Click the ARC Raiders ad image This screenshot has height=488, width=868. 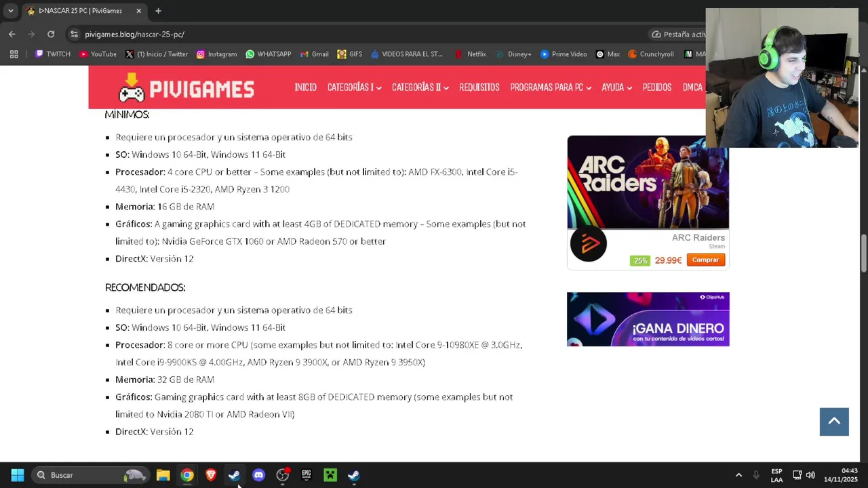(648, 182)
